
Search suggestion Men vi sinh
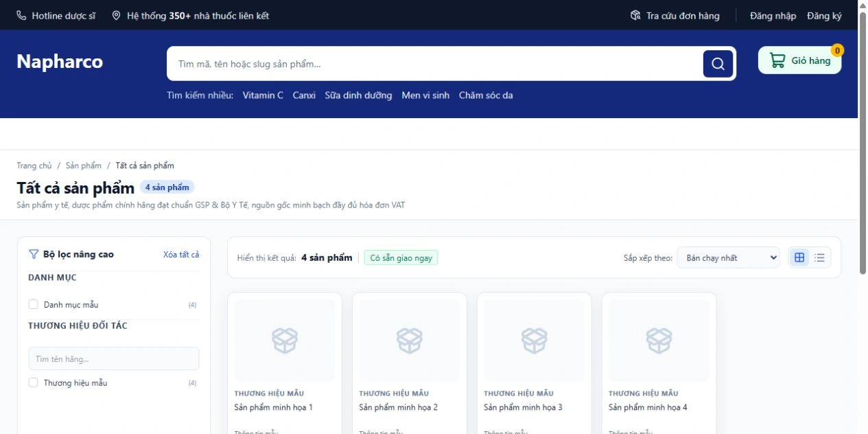click(x=425, y=95)
